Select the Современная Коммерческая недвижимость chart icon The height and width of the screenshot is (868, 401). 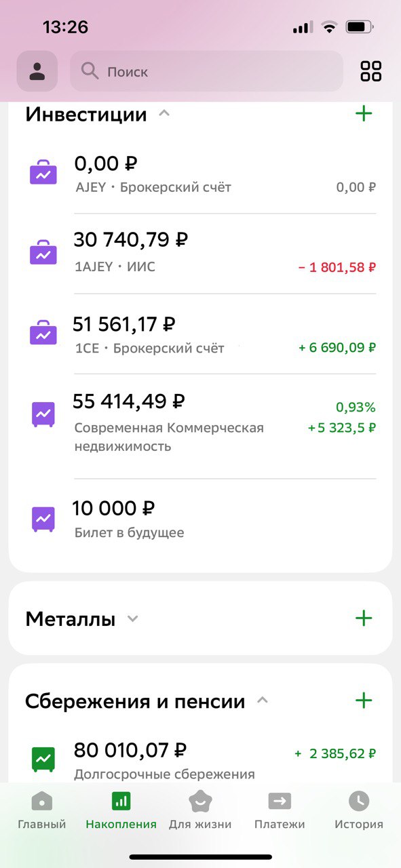43,413
